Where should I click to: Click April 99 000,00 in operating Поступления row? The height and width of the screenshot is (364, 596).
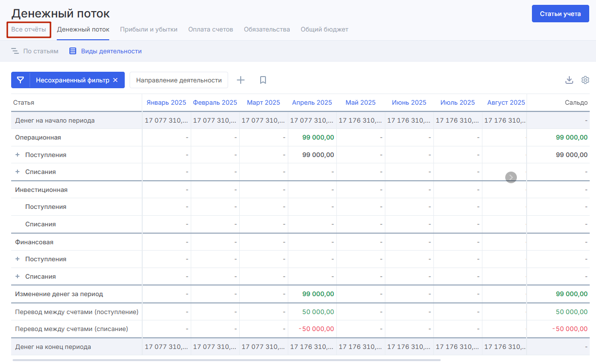(x=318, y=155)
